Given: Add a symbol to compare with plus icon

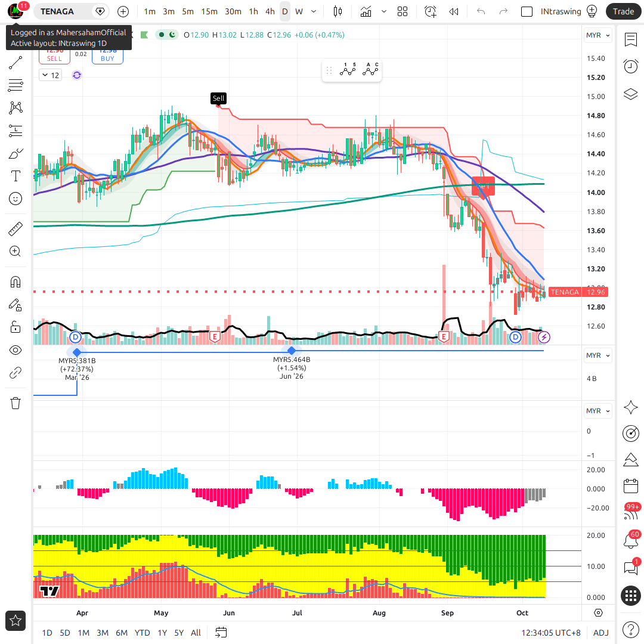Looking at the screenshot, I should pos(123,11).
